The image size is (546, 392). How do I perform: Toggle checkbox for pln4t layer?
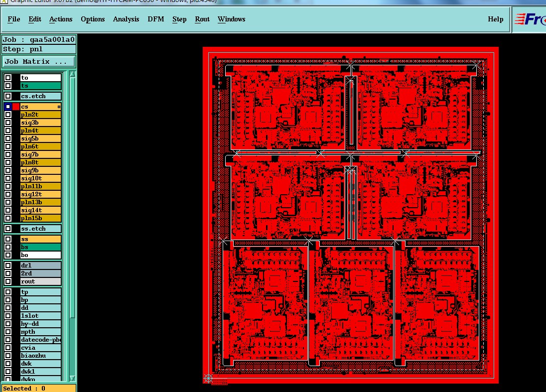coord(8,131)
